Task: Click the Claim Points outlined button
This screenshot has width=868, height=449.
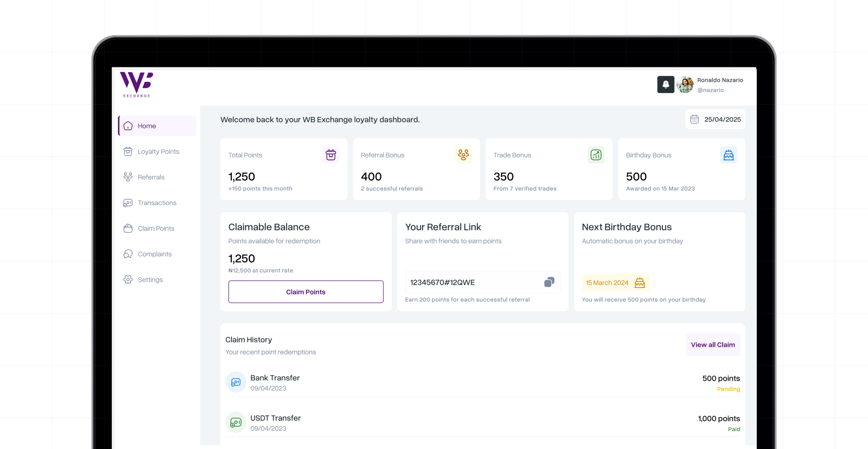Action: pyautogui.click(x=306, y=292)
